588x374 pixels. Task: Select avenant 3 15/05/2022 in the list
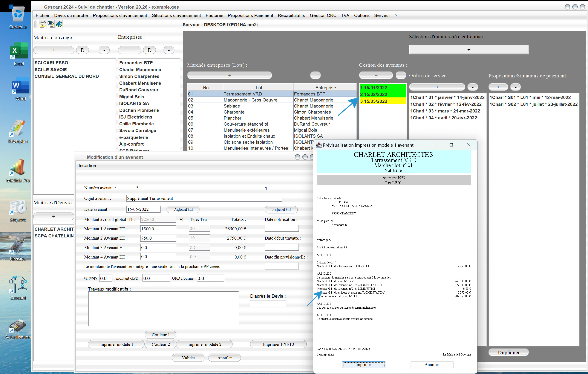tap(383, 101)
